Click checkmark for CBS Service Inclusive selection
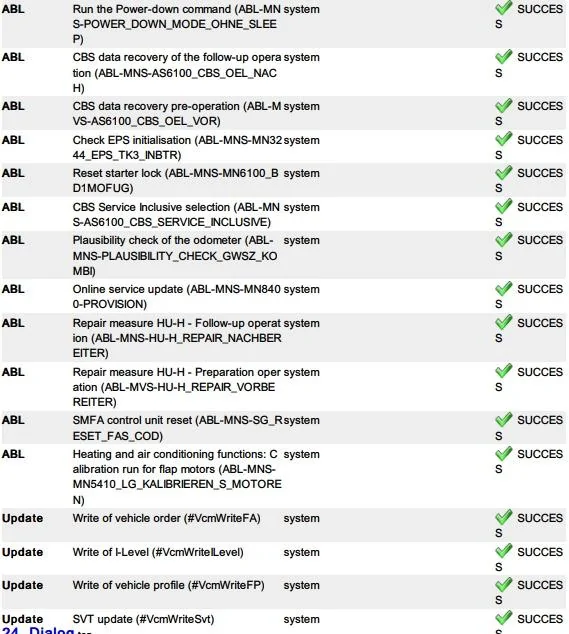The height and width of the screenshot is (634, 569). coord(503,206)
